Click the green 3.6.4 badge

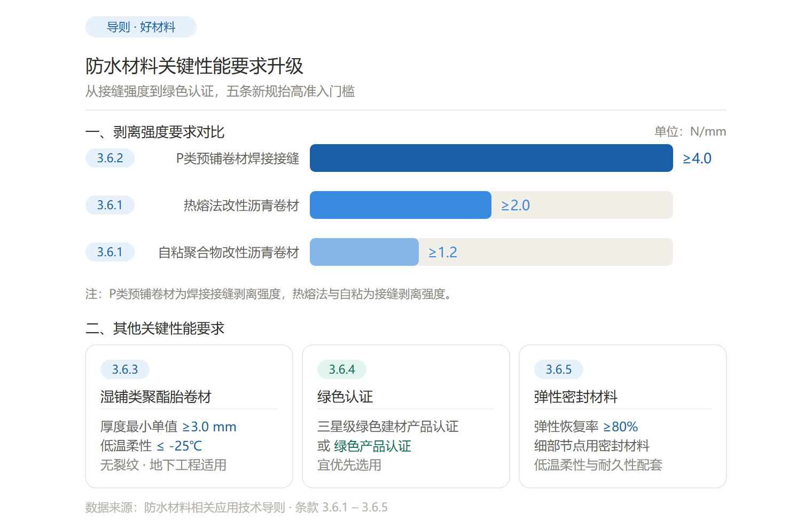(x=342, y=369)
